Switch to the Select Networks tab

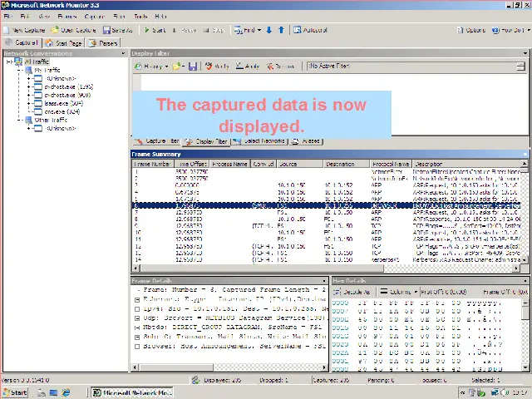point(259,141)
